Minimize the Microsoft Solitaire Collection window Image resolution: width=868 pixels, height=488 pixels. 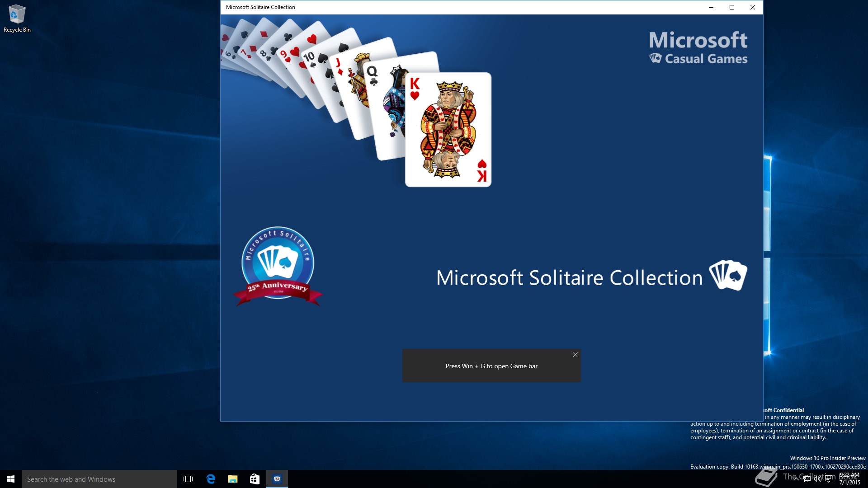tap(711, 7)
